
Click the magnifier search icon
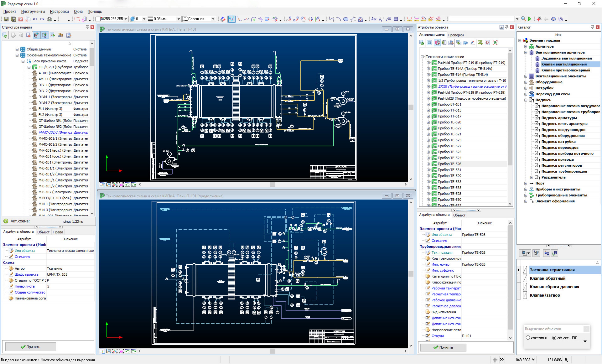[x=523, y=19]
